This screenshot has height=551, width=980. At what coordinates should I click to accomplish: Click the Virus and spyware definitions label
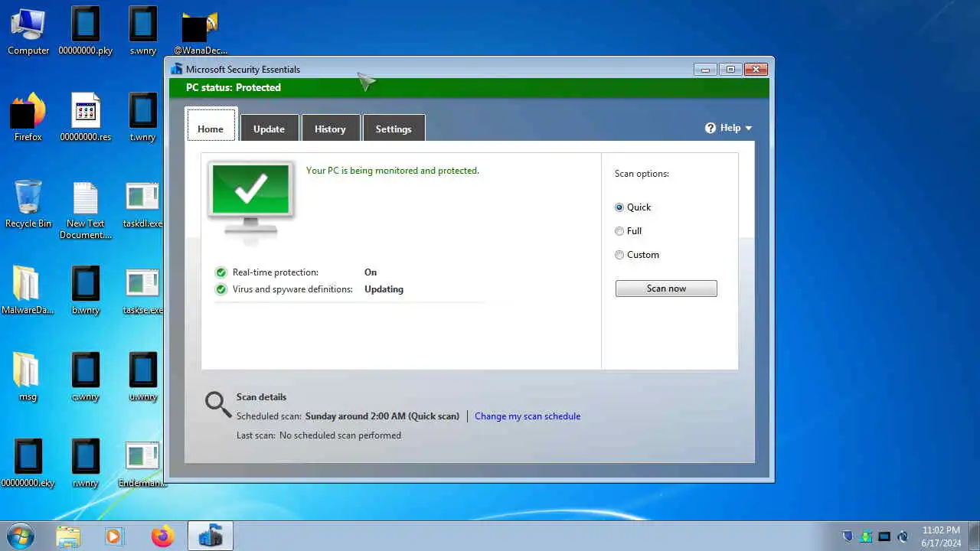pyautogui.click(x=292, y=289)
